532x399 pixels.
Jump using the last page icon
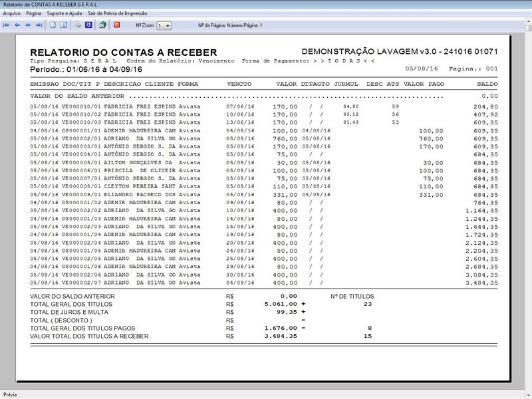(37, 25)
